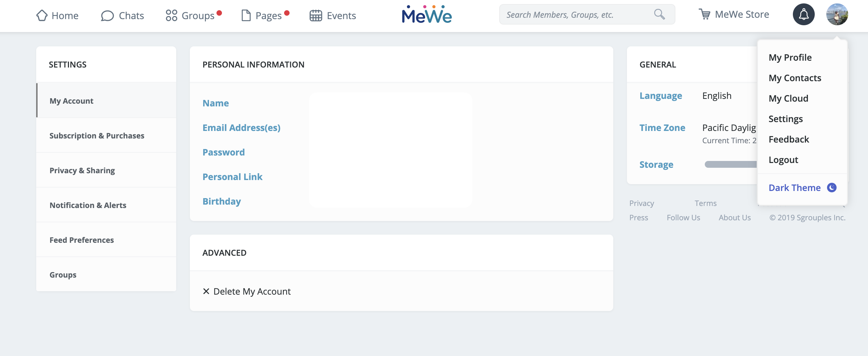Choose My Profile from dropdown menu

pyautogui.click(x=790, y=57)
